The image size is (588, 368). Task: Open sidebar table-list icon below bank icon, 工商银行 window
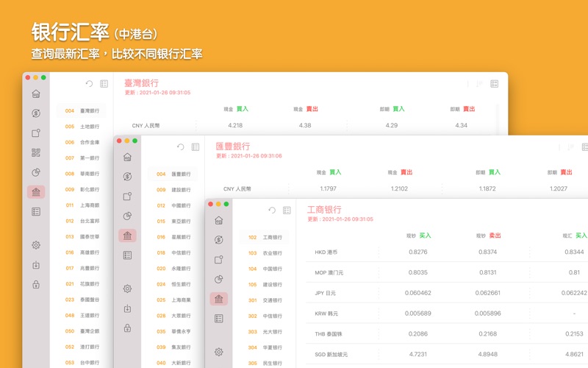219,319
